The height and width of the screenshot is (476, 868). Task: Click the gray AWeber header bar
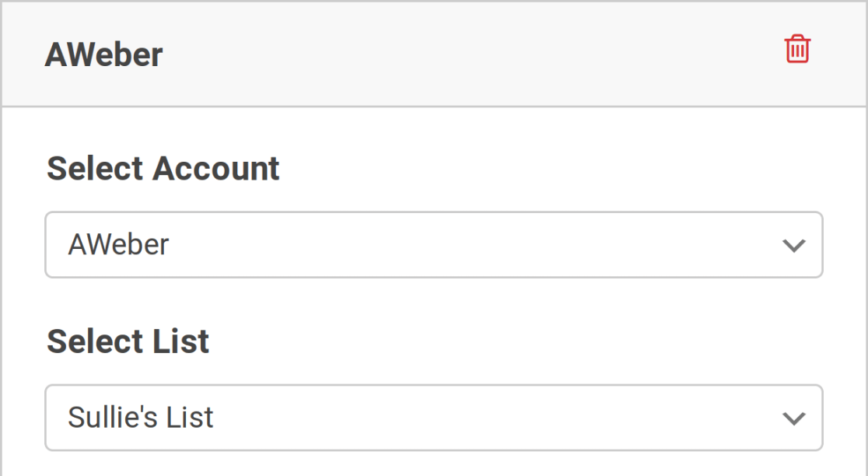pos(433,54)
